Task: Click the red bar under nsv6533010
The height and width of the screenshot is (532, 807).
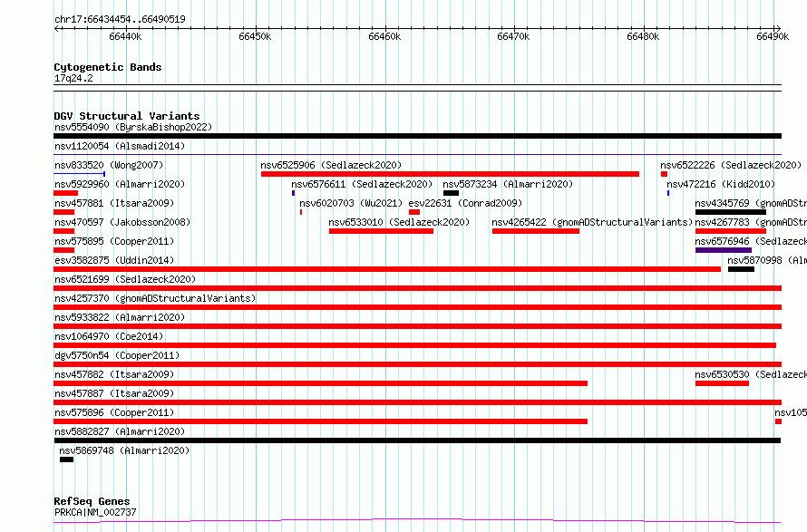Action: (382, 231)
